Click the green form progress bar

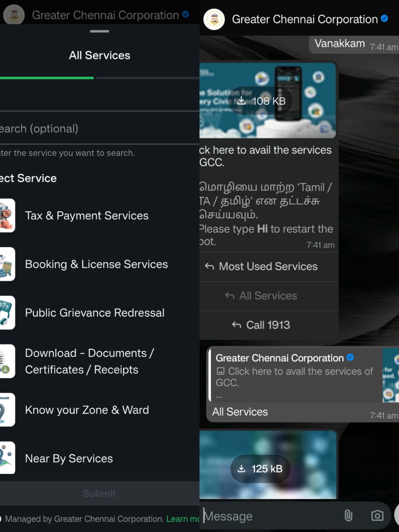click(x=47, y=78)
